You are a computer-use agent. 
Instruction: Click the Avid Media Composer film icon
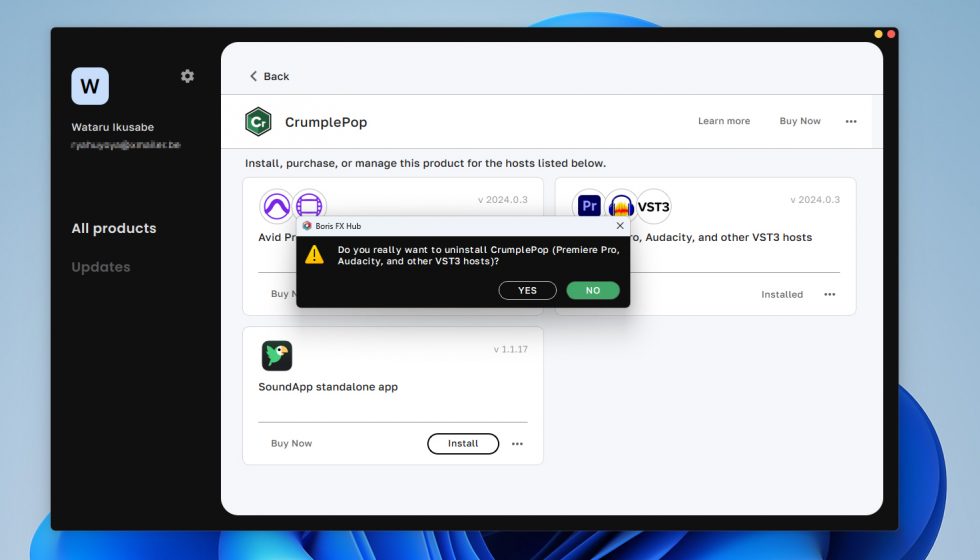click(x=309, y=206)
